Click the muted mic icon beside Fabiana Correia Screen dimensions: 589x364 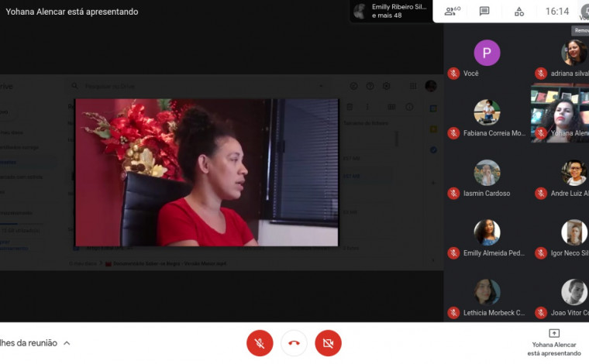click(453, 133)
